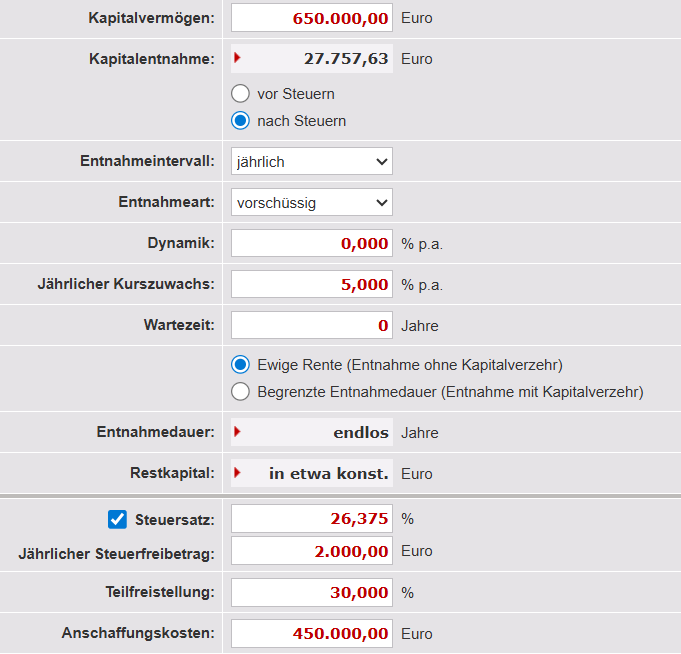Toggle the Steuersatz checkbox
Screen dimensions: 681x654
117,519
